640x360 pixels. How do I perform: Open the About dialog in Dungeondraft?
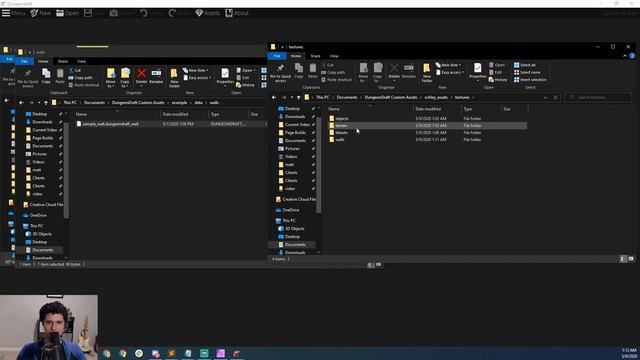pyautogui.click(x=237, y=13)
